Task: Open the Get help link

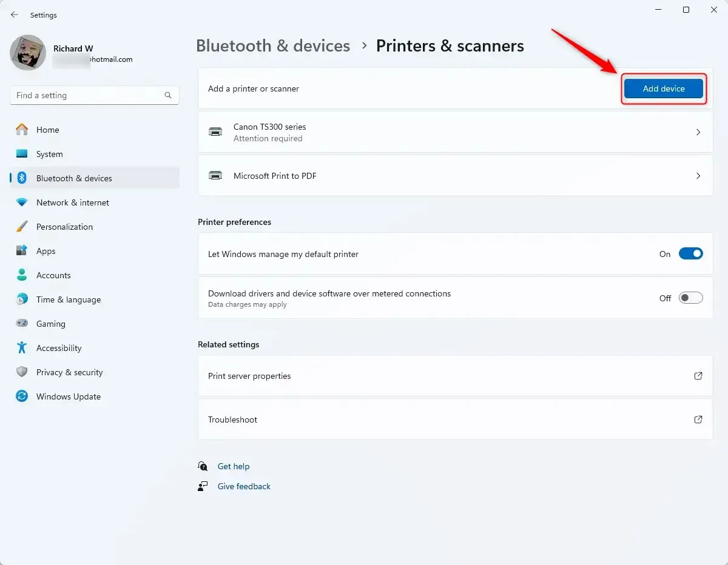Action: tap(234, 466)
